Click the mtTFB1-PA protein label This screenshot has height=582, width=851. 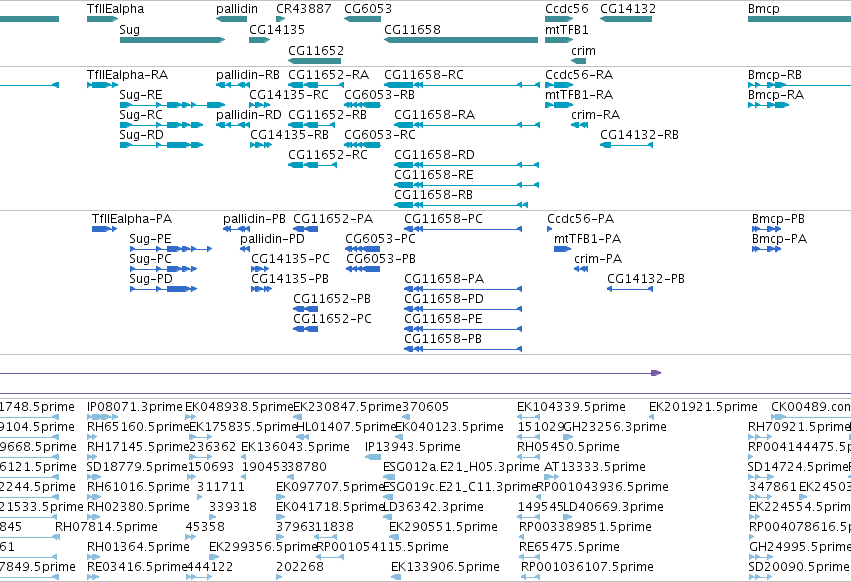[x=588, y=239]
